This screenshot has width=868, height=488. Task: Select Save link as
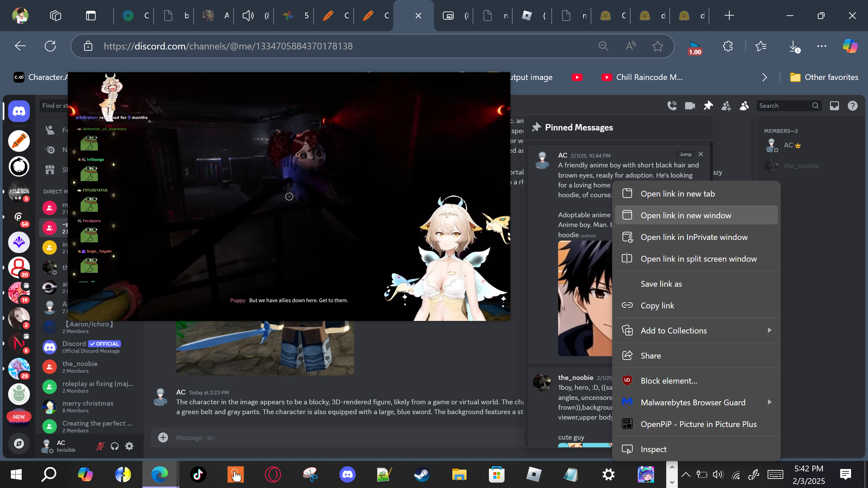(696, 284)
